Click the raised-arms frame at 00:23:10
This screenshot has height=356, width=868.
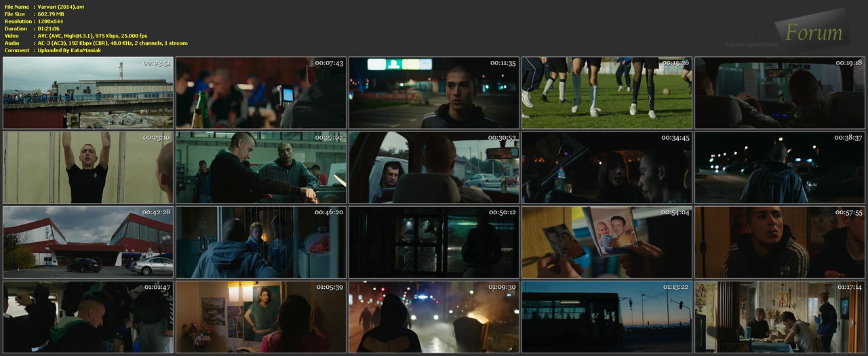tap(88, 167)
